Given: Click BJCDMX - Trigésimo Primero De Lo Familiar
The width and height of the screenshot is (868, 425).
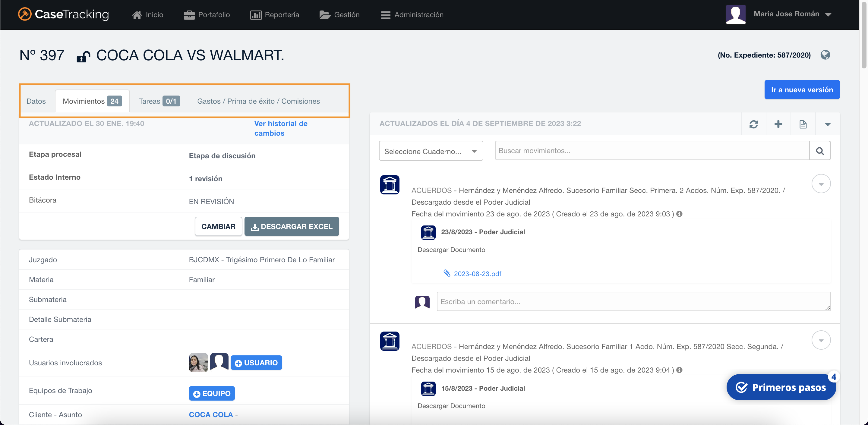Looking at the screenshot, I should pos(262,260).
